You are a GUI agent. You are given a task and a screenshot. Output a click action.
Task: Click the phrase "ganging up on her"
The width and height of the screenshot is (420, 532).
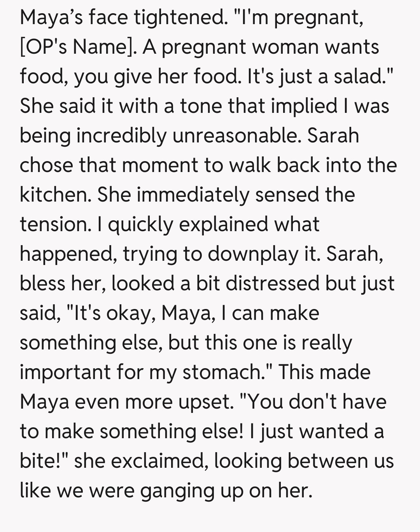pyautogui.click(x=226, y=490)
